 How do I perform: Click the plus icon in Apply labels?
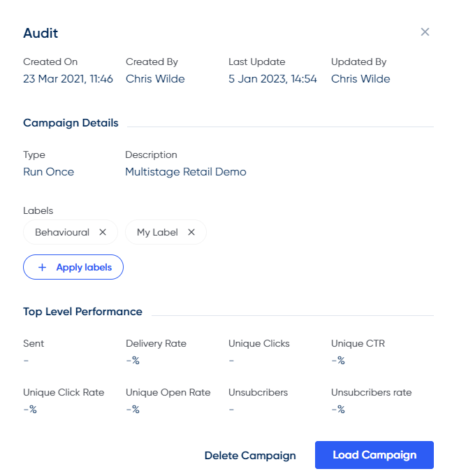42,267
